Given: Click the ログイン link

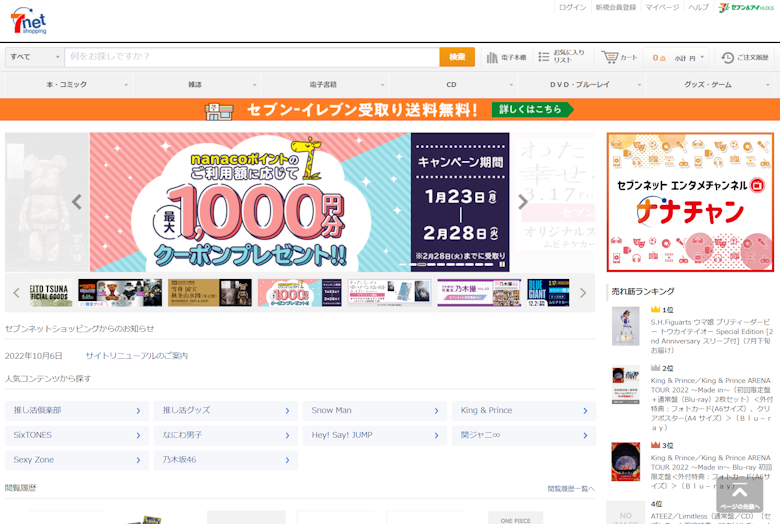Looking at the screenshot, I should pos(572,7).
